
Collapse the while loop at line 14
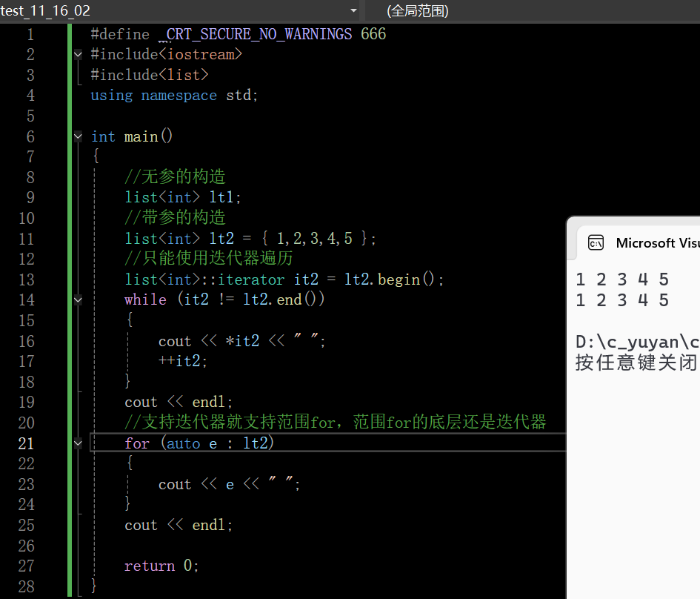pyautogui.click(x=78, y=299)
